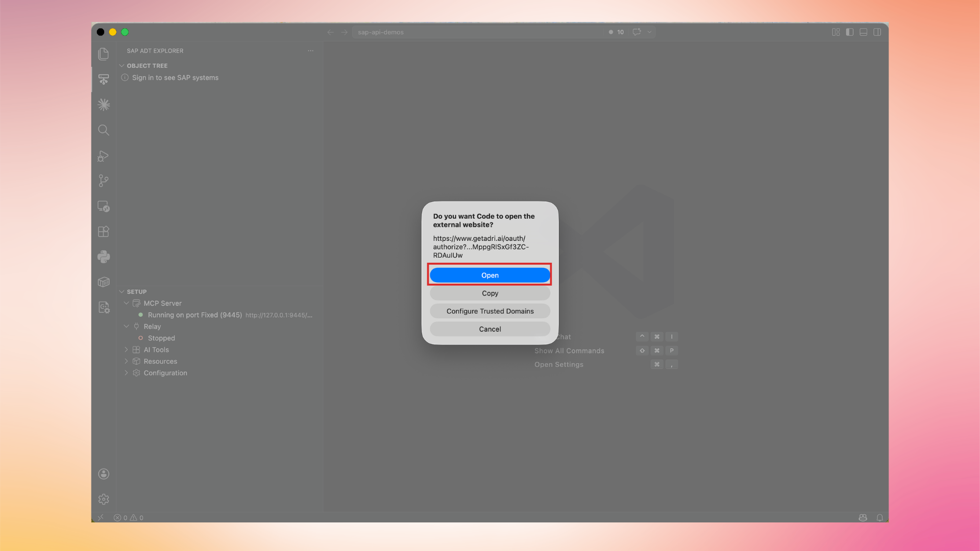
Task: Toggle the panel visibility icon
Action: [x=863, y=32]
